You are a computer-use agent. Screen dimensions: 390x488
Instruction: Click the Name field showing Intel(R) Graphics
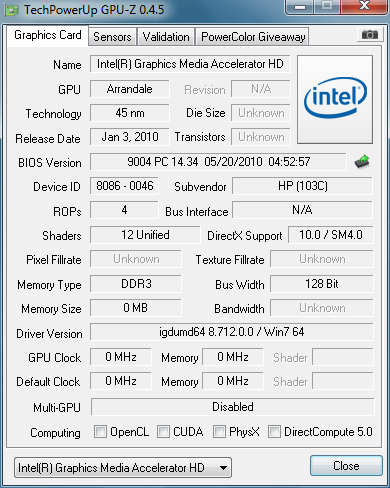pos(190,64)
